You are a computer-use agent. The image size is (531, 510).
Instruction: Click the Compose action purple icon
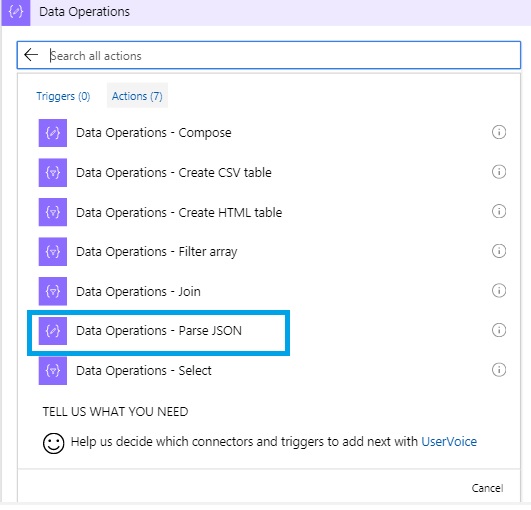point(52,133)
